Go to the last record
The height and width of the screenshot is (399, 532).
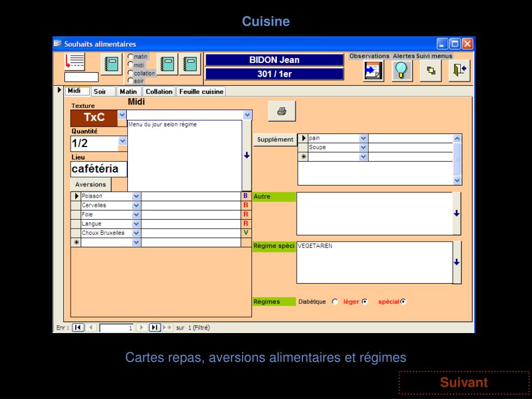(x=155, y=327)
